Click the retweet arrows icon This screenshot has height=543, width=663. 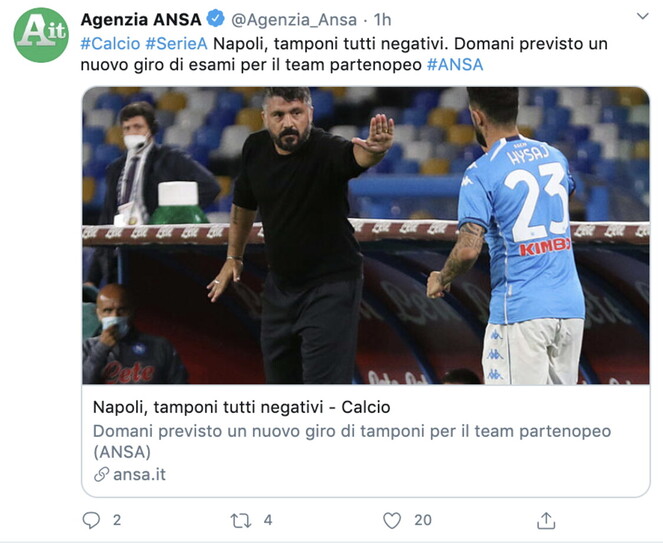241,520
